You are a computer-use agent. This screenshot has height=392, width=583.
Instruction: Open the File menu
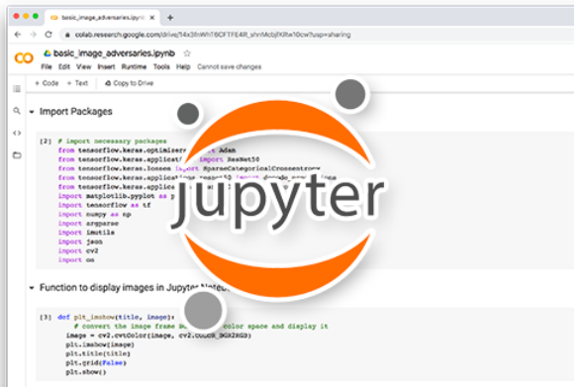coord(47,67)
